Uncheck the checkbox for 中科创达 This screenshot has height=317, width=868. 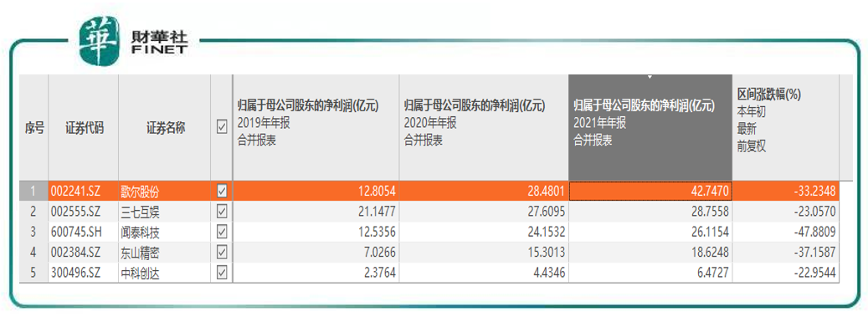click(x=222, y=273)
